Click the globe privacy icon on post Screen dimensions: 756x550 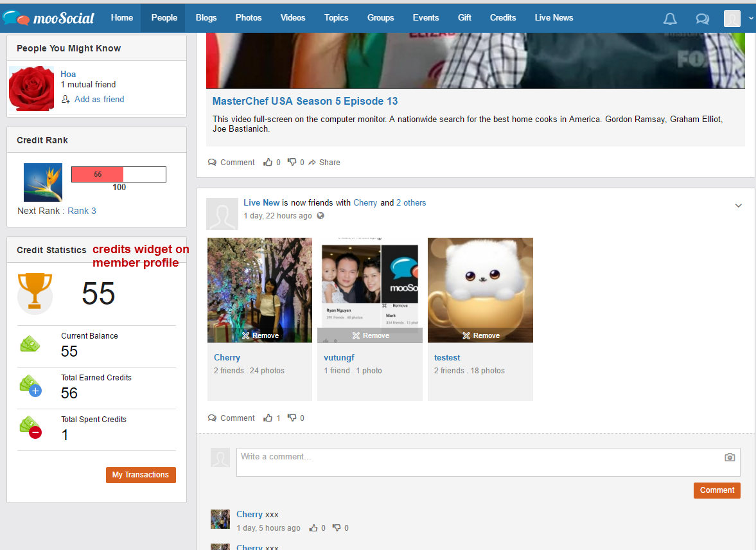tap(321, 216)
